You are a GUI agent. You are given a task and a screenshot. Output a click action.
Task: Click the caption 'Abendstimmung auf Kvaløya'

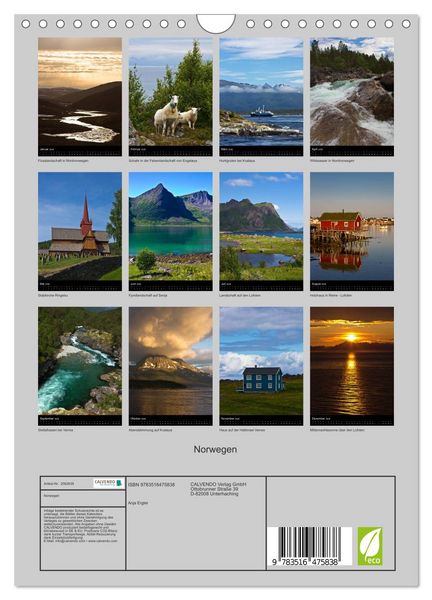click(x=150, y=430)
